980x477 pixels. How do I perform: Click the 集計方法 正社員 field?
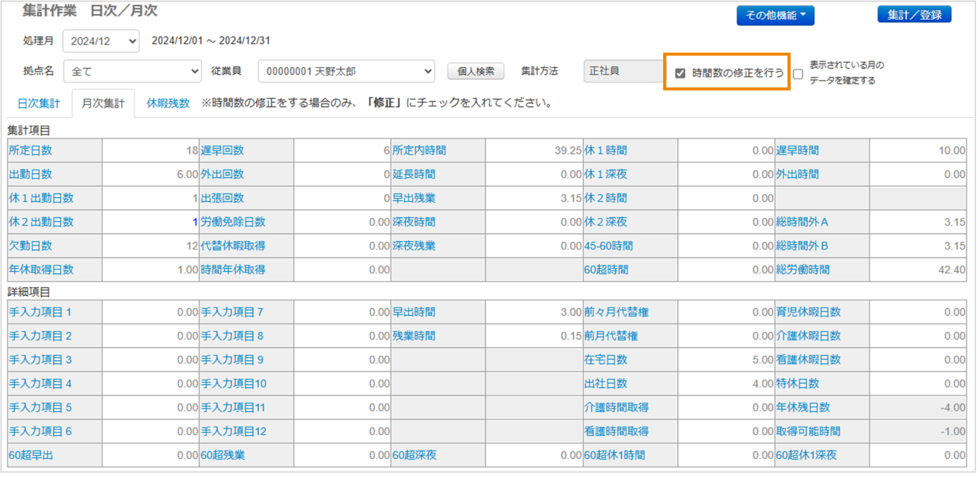[623, 71]
